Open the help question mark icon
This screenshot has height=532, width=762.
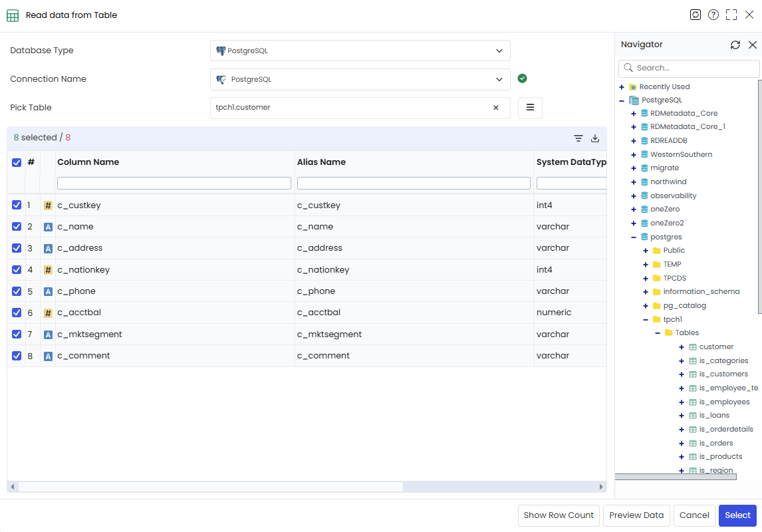713,15
